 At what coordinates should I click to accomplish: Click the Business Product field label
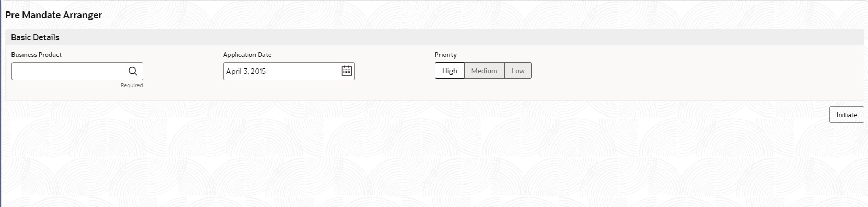(x=37, y=54)
